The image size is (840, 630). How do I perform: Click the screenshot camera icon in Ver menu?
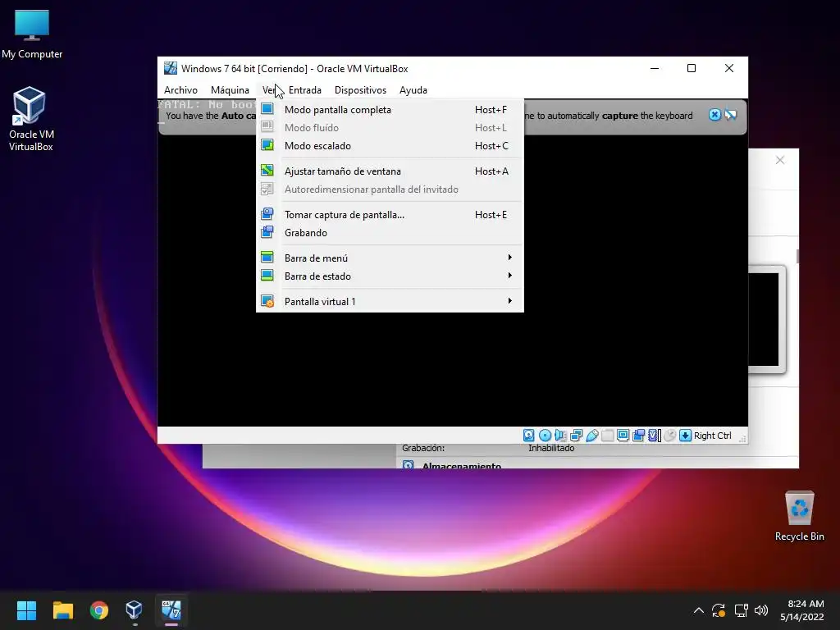(x=267, y=214)
